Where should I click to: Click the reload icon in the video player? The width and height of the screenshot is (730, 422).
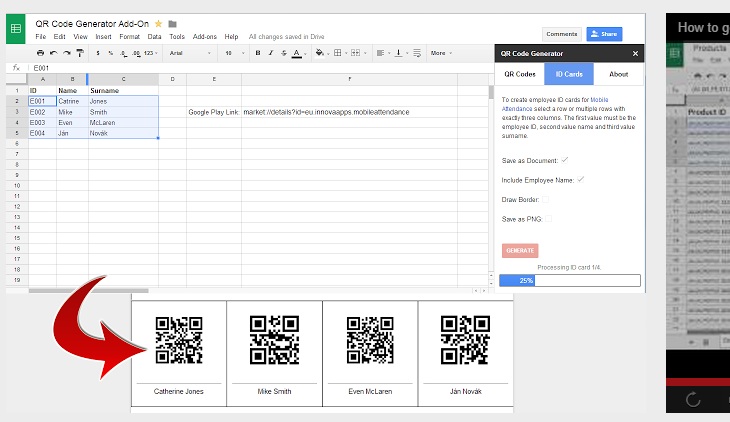pyautogui.click(x=693, y=399)
